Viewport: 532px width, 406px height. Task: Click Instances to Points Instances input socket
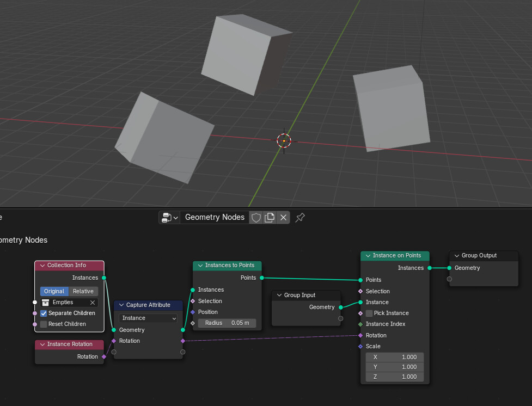[193, 290]
